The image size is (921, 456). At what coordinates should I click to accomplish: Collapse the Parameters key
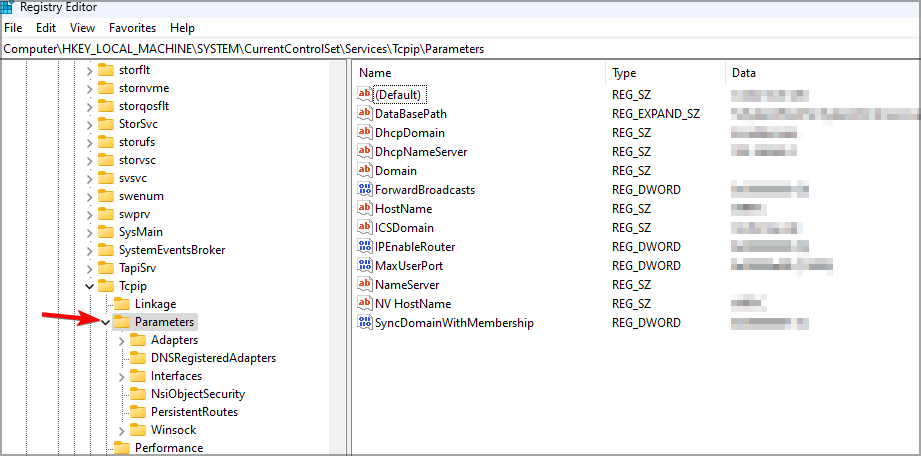pos(106,323)
